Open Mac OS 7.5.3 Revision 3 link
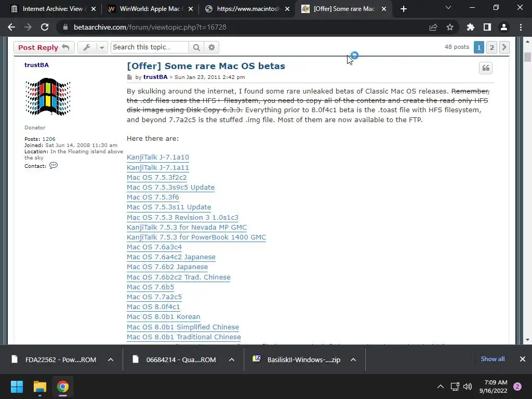 click(x=182, y=218)
